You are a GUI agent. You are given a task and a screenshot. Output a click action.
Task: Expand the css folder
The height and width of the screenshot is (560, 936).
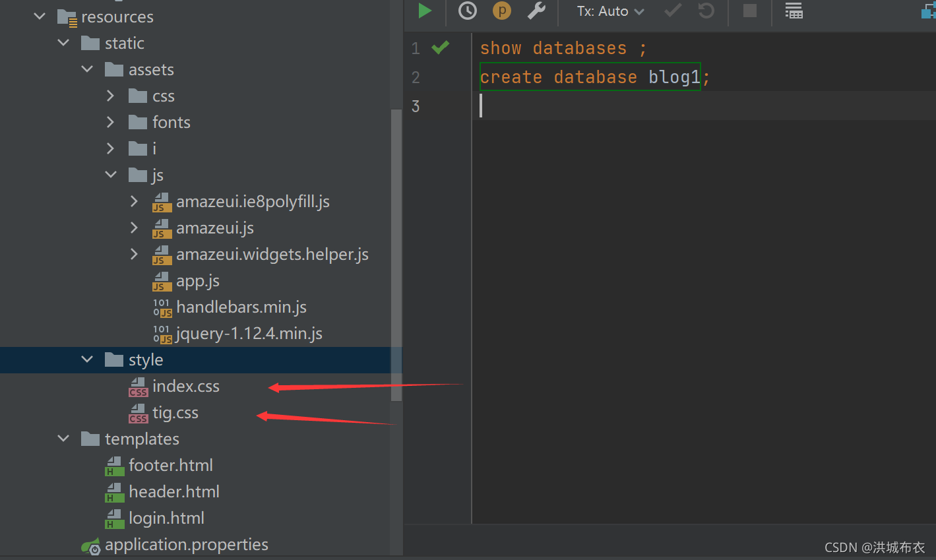tap(110, 96)
